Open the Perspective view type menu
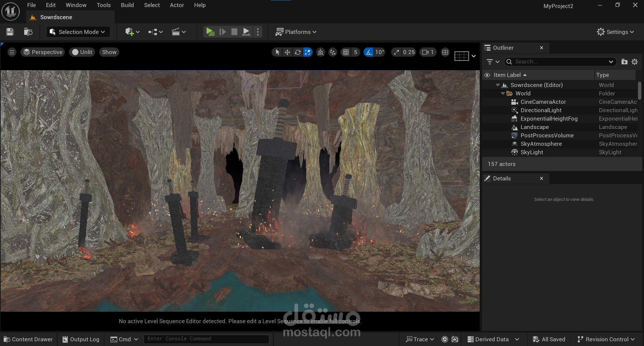The width and height of the screenshot is (644, 346). tap(43, 52)
